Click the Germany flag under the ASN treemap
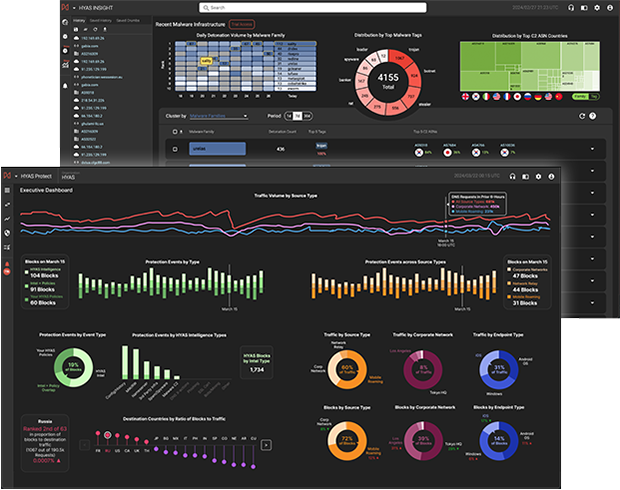Screen dimensions: 620x490 coord(538,96)
